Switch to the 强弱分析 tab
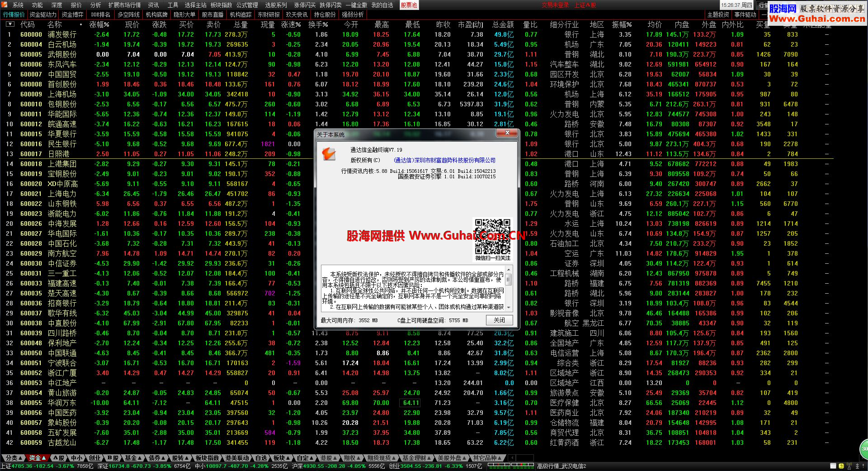Screen dimensions: 868x471 pos(353,14)
